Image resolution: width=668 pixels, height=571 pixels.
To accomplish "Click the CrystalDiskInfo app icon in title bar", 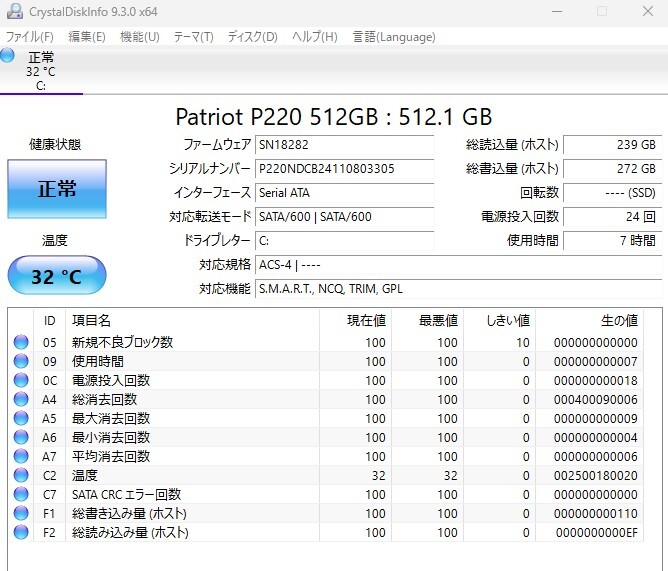I will tap(15, 11).
